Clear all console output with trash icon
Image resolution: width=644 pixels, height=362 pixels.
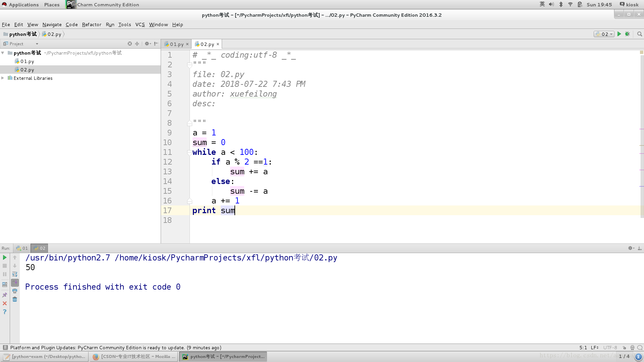[x=15, y=299]
